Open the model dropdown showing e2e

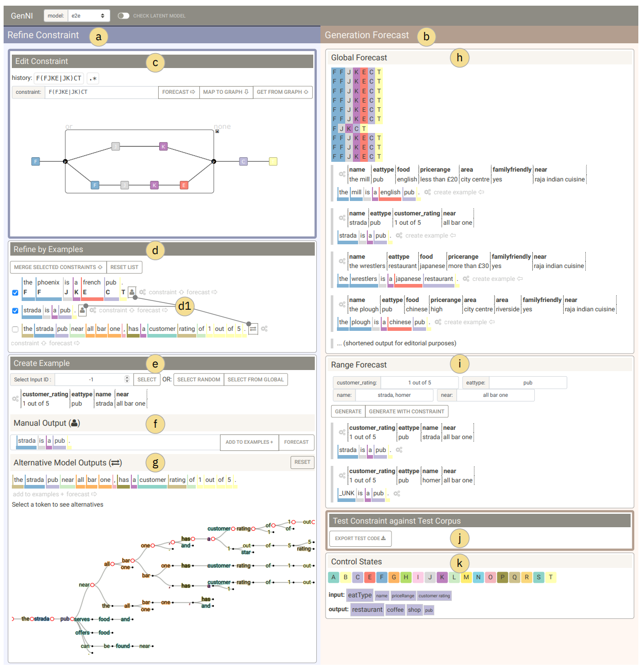tap(89, 16)
